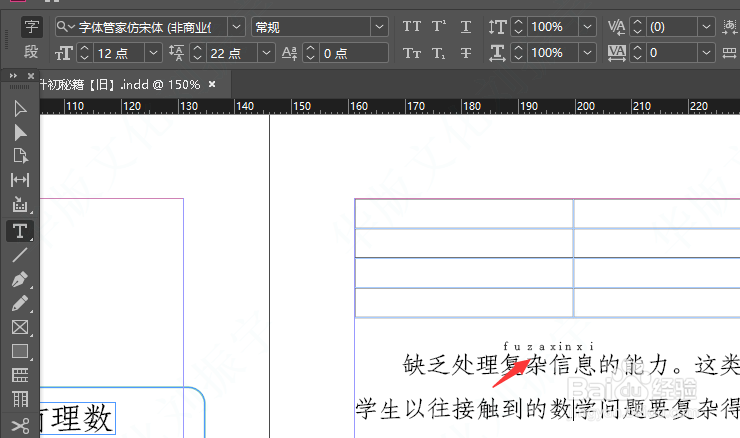Open the kerning (0) dropdown

[706, 27]
